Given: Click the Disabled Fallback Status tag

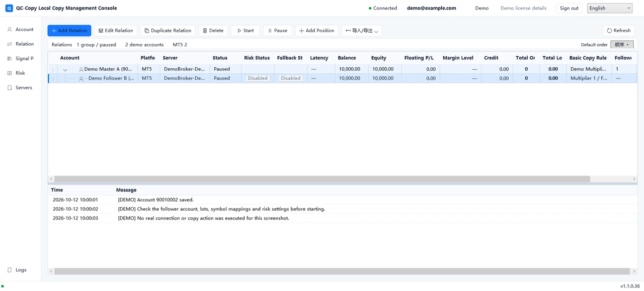Looking at the screenshot, I should pyautogui.click(x=291, y=78).
